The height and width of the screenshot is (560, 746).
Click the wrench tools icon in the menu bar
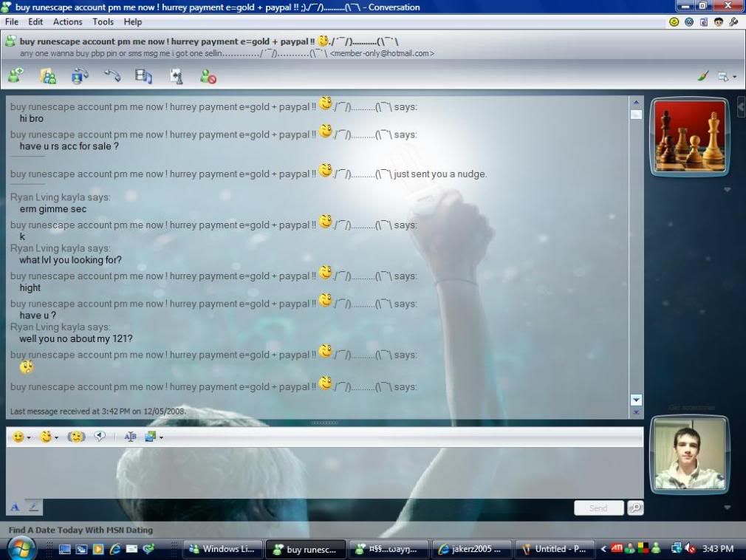point(733,22)
